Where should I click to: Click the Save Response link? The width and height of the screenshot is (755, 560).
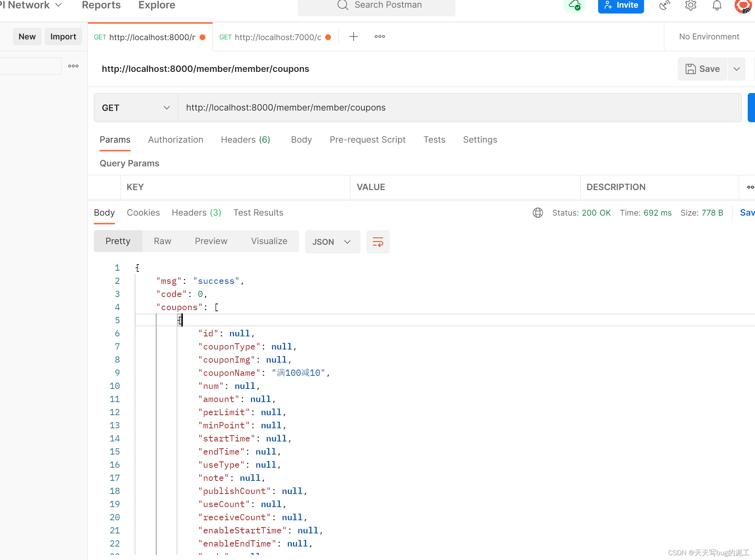[747, 213]
